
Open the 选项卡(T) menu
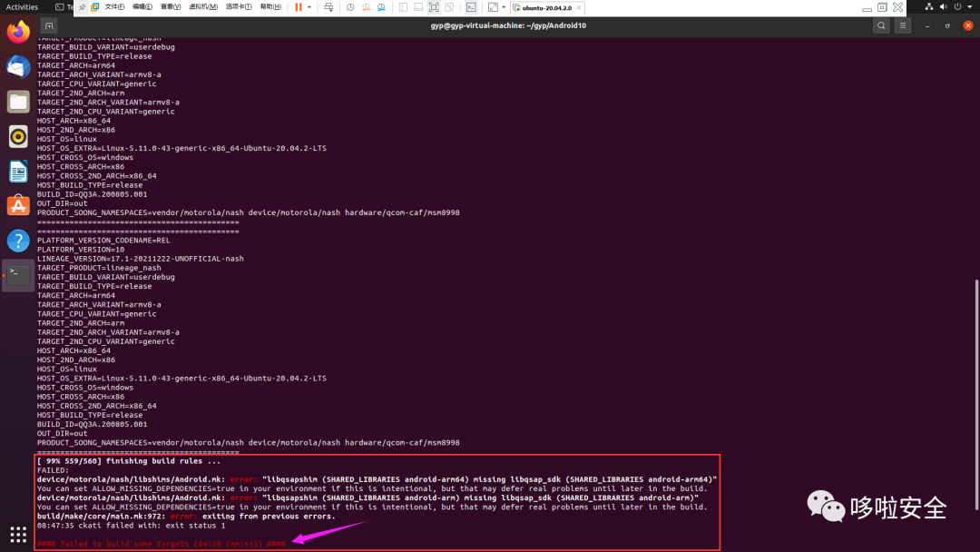239,7
